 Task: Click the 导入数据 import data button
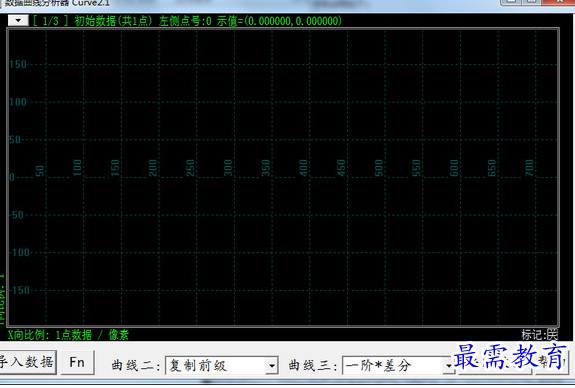point(28,362)
